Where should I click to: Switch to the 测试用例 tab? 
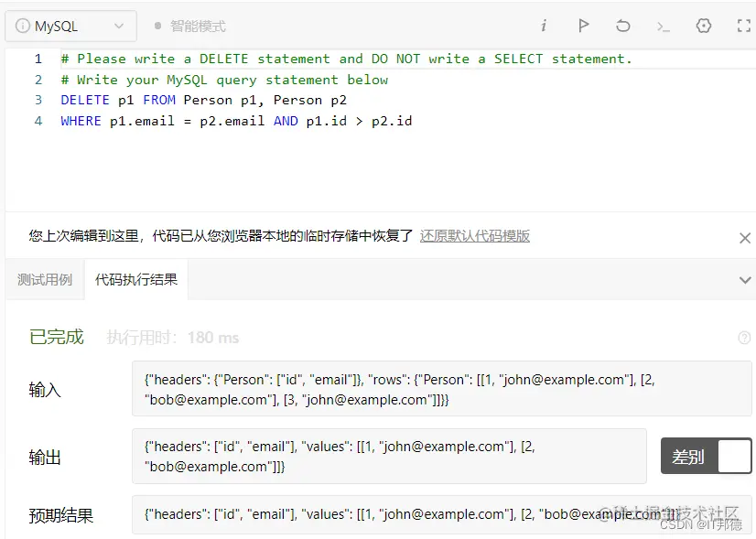pos(45,280)
